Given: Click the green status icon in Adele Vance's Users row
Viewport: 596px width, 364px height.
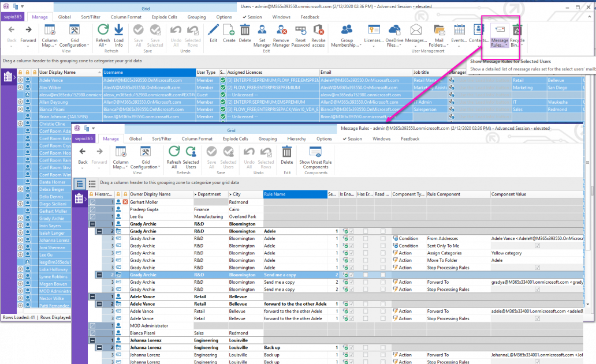Looking at the screenshot, I should 223,80.
